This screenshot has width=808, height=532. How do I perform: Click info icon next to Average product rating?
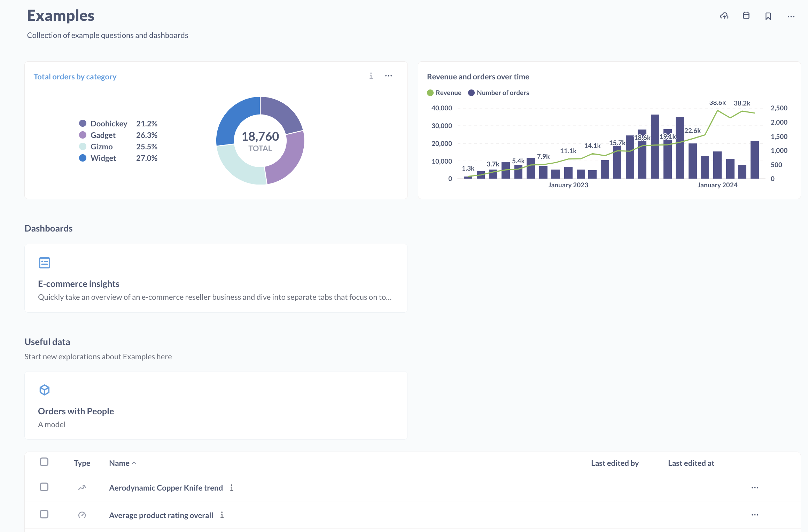(x=222, y=515)
